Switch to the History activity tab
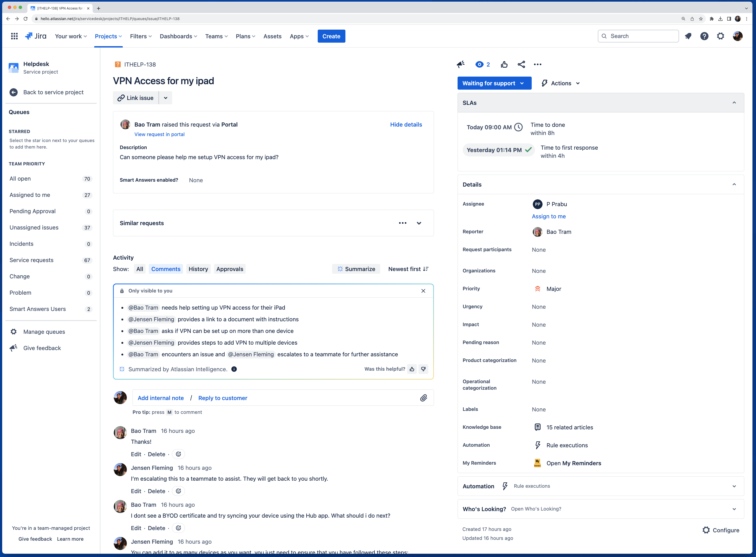The width and height of the screenshot is (756, 557). pos(198,269)
